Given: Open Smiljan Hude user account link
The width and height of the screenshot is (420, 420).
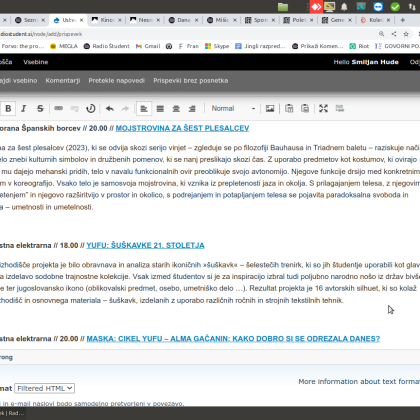Looking at the screenshot, I should [x=375, y=62].
